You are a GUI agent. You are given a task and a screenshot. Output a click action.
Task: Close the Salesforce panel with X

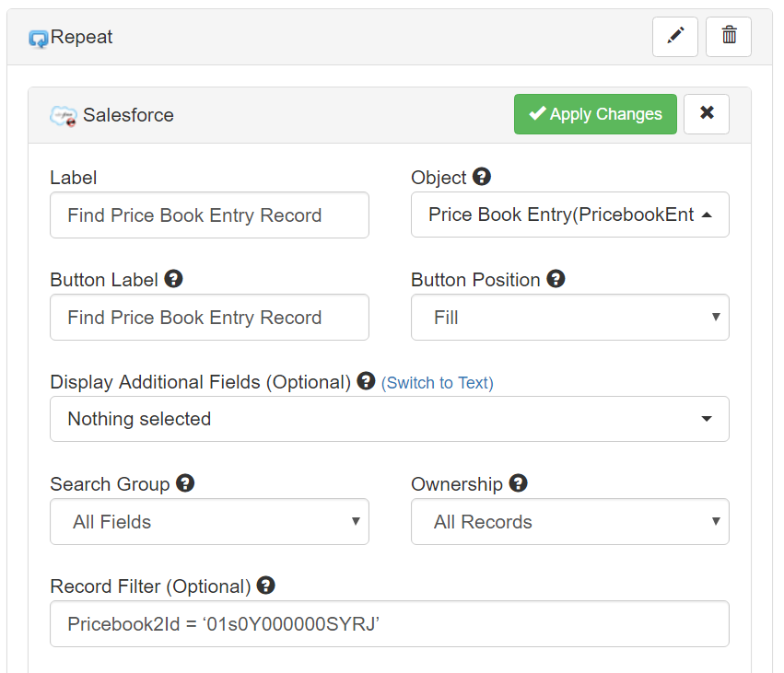[707, 114]
